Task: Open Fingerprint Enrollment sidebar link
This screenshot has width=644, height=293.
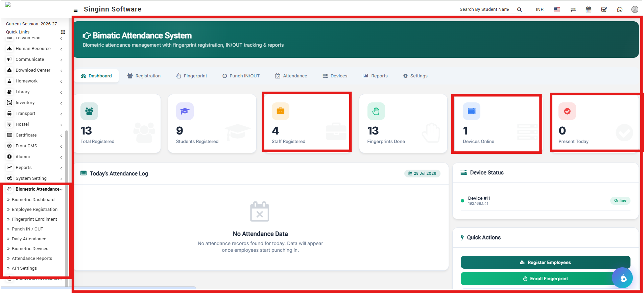Action: (34, 219)
